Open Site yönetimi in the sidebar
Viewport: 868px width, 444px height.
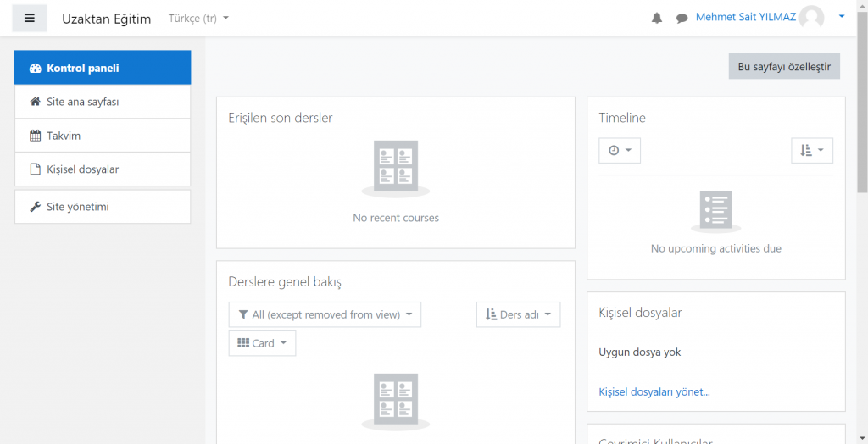103,207
